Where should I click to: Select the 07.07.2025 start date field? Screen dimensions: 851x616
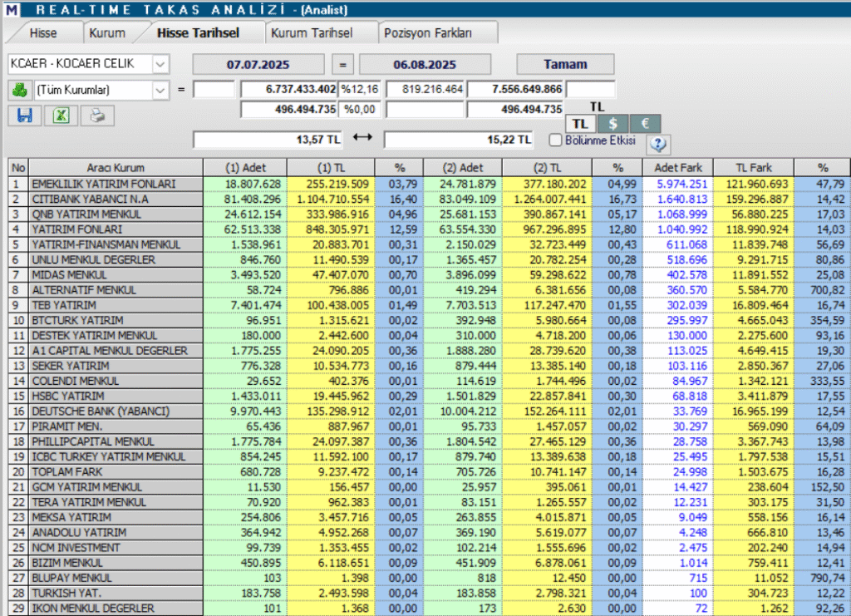pos(258,63)
